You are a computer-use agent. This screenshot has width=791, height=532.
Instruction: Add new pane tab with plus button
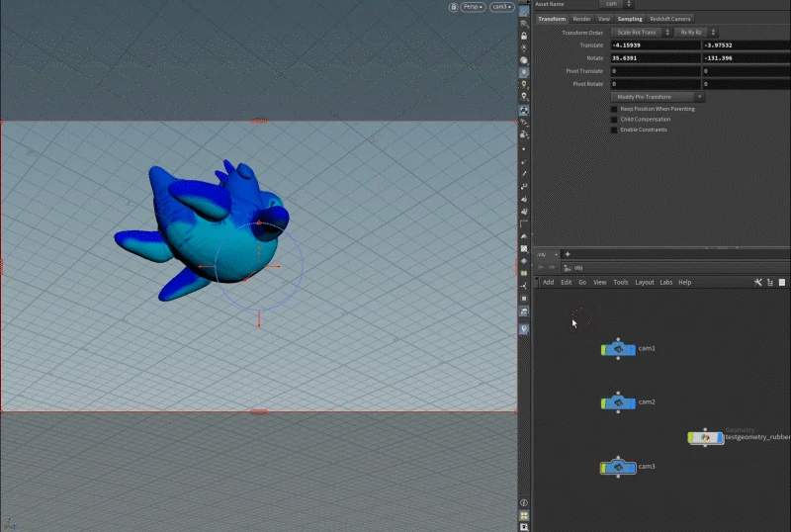(568, 254)
